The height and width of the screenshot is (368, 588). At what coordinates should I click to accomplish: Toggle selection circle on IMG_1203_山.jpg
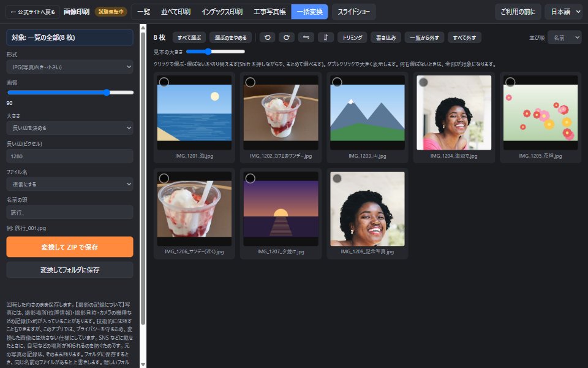337,82
